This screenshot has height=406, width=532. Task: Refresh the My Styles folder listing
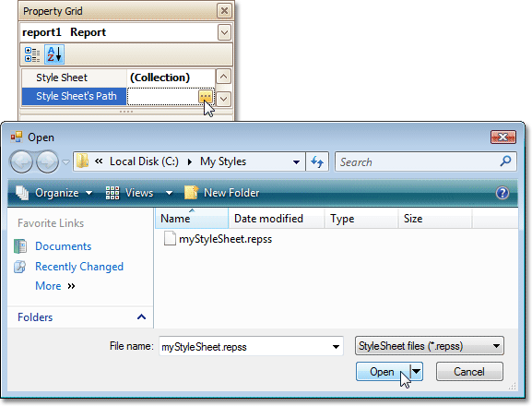[x=317, y=161]
